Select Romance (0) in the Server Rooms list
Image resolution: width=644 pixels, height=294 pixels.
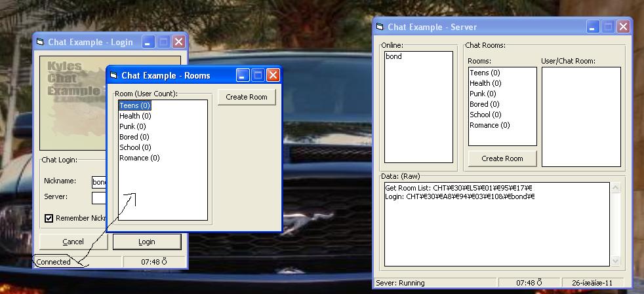(490, 125)
